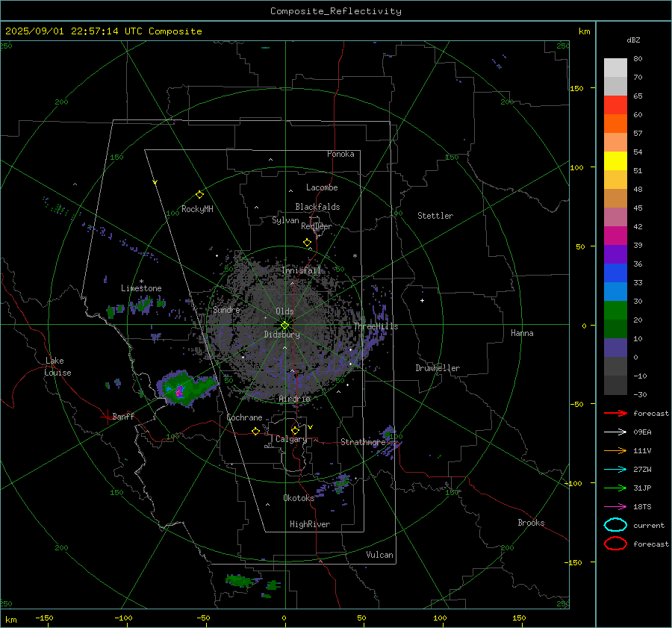Click the magenta 42 dBZ swatch
Viewport: 672px width, 628px height.
click(615, 235)
